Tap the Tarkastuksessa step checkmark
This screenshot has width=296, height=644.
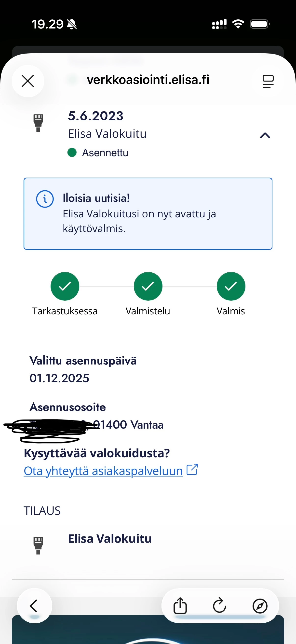pyautogui.click(x=65, y=286)
